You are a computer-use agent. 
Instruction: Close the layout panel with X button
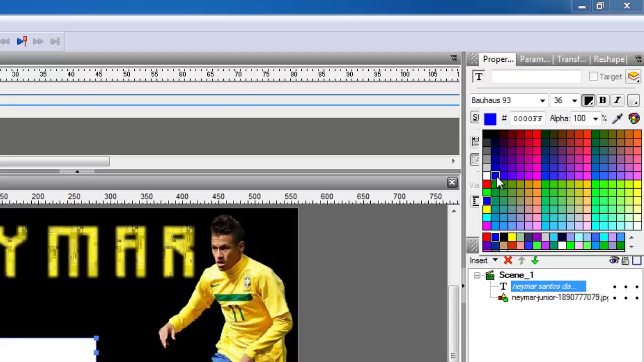(452, 182)
